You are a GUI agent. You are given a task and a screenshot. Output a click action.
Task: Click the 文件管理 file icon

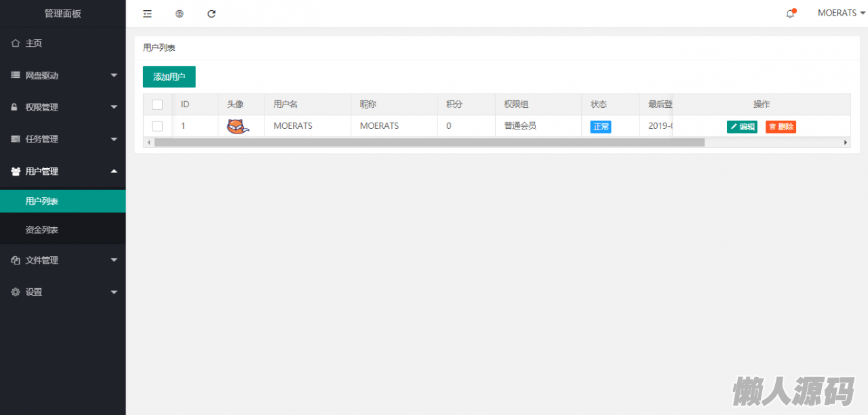coord(16,260)
